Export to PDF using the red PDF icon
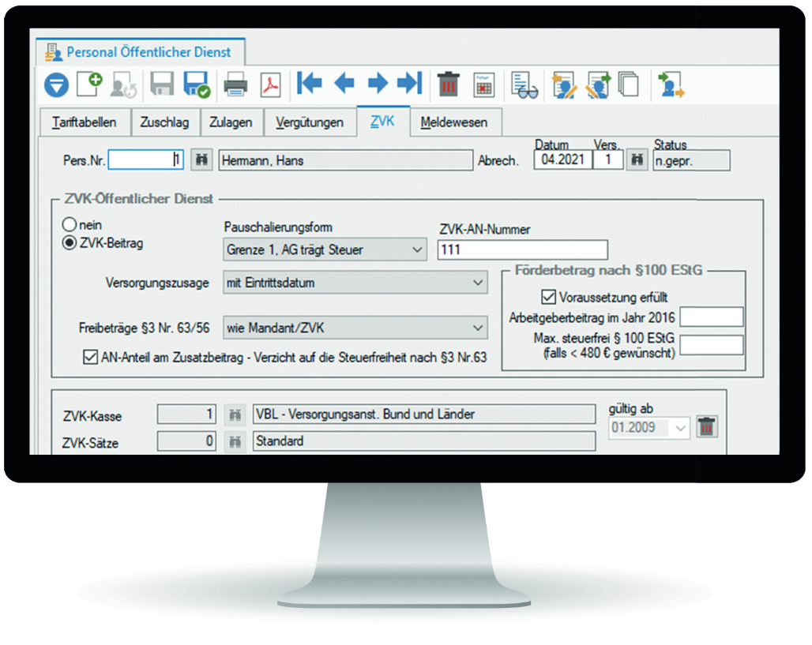The width and height of the screenshot is (812, 645). coord(271,84)
